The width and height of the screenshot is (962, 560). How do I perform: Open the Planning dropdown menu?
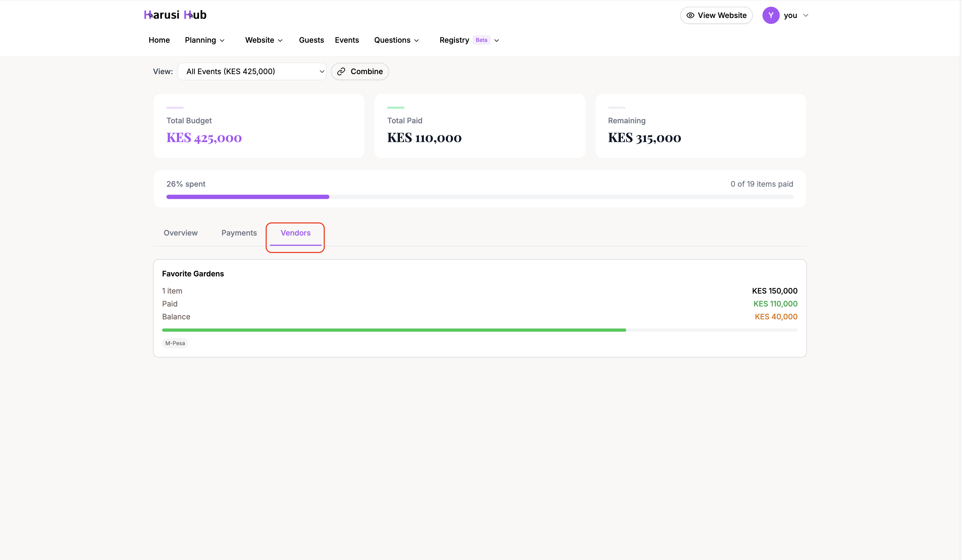pos(205,40)
